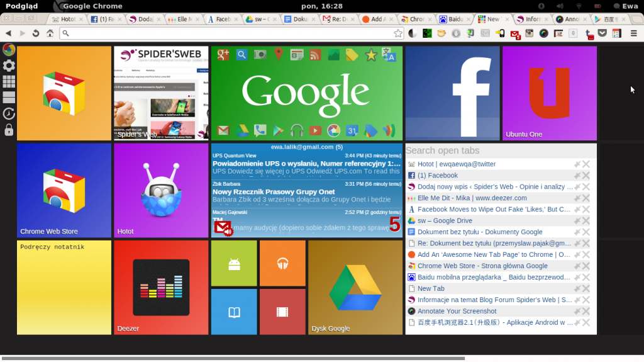Open Android green tile

[234, 263]
